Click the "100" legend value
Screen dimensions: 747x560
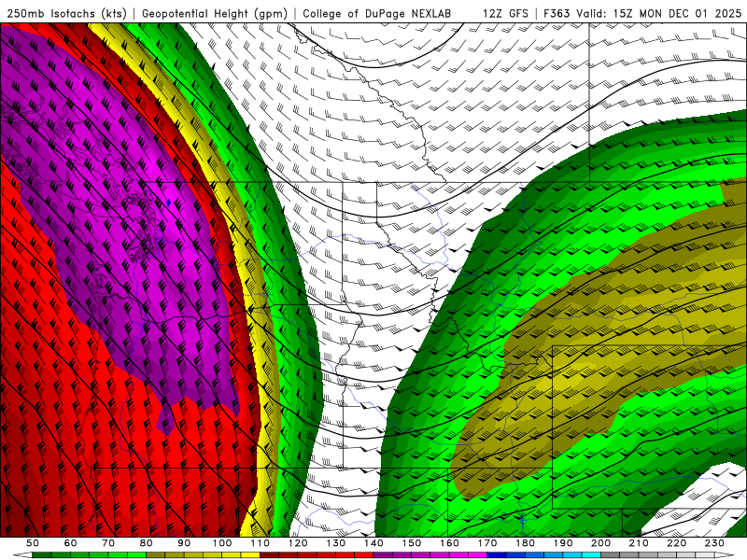click(x=222, y=543)
